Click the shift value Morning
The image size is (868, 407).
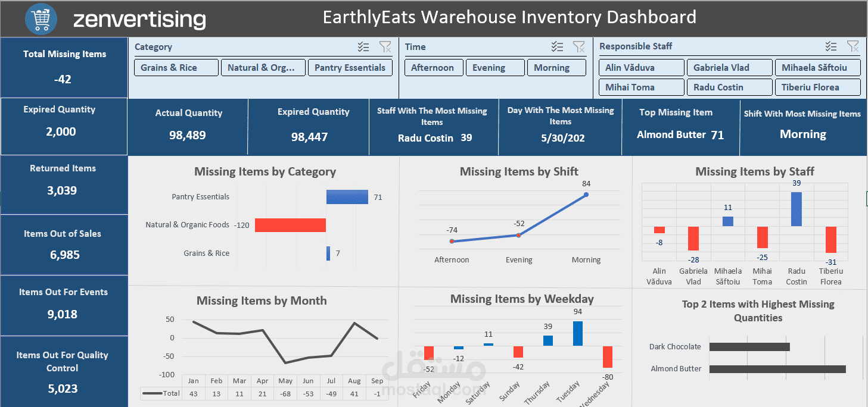803,134
